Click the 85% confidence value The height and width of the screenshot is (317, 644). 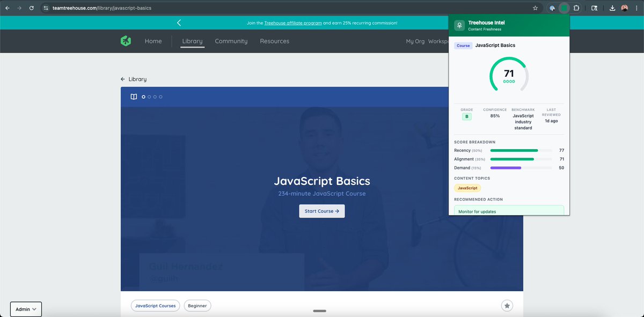pyautogui.click(x=495, y=116)
